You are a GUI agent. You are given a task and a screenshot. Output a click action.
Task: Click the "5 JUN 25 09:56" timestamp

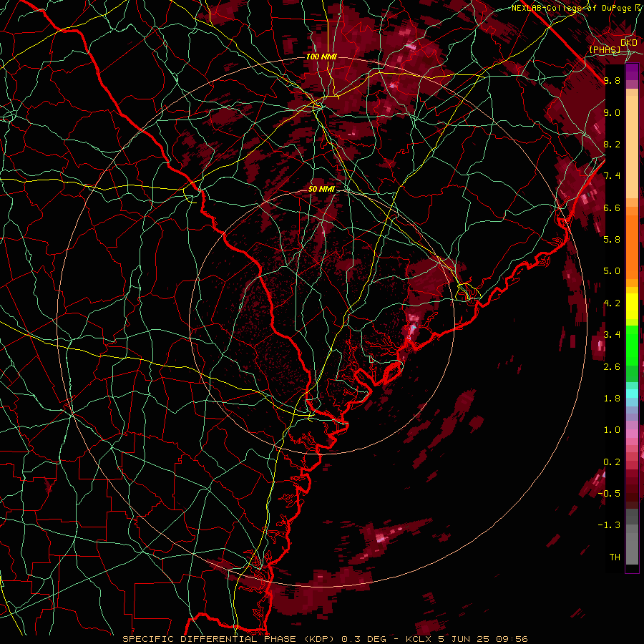point(484,639)
